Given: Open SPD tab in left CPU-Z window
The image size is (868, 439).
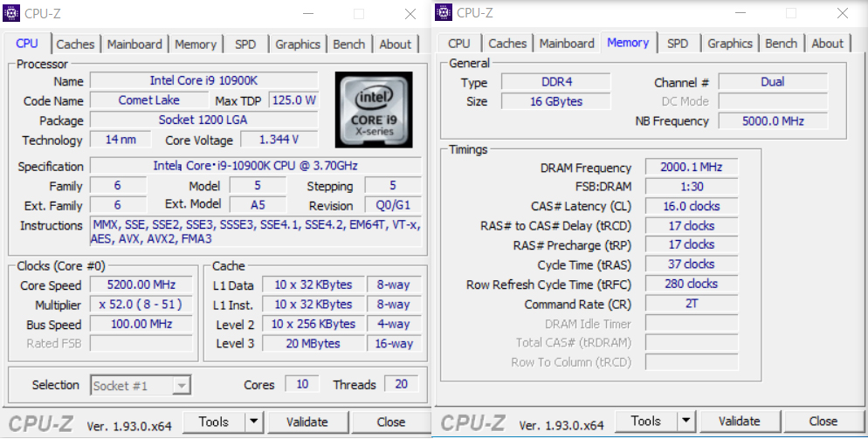Looking at the screenshot, I should [x=245, y=45].
